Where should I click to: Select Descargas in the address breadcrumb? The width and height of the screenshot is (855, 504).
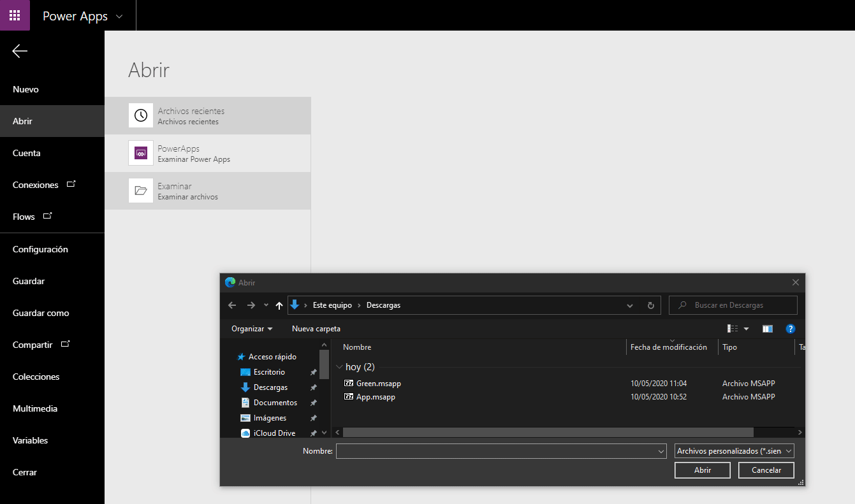click(383, 305)
